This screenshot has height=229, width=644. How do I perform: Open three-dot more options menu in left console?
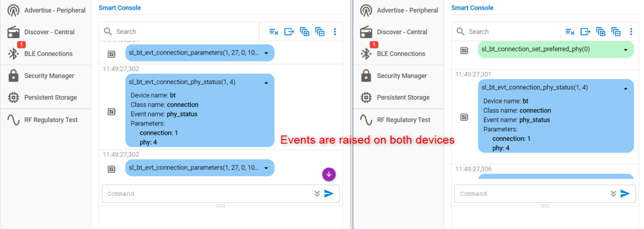click(335, 32)
